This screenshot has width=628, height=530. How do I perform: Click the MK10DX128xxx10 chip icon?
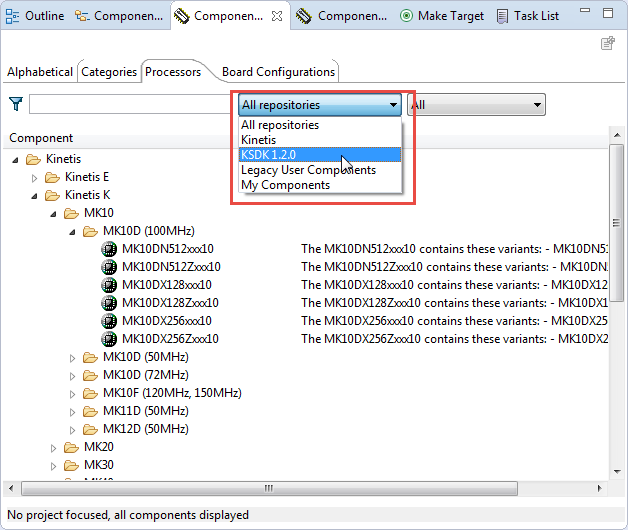click(x=109, y=285)
